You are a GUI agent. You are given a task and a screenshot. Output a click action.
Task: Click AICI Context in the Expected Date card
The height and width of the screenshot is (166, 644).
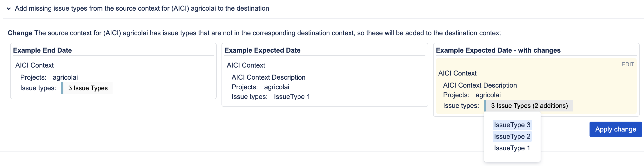(246, 65)
